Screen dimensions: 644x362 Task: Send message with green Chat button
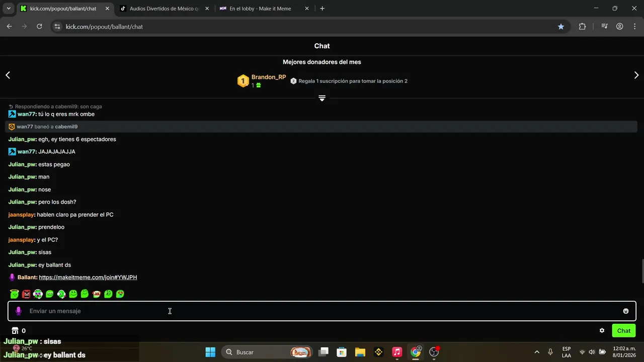[x=624, y=331]
